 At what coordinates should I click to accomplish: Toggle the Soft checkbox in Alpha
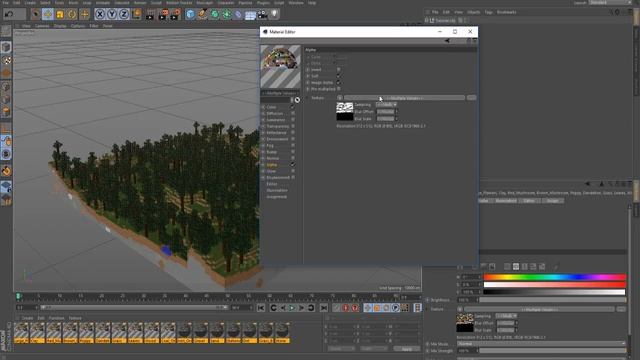pyautogui.click(x=338, y=76)
